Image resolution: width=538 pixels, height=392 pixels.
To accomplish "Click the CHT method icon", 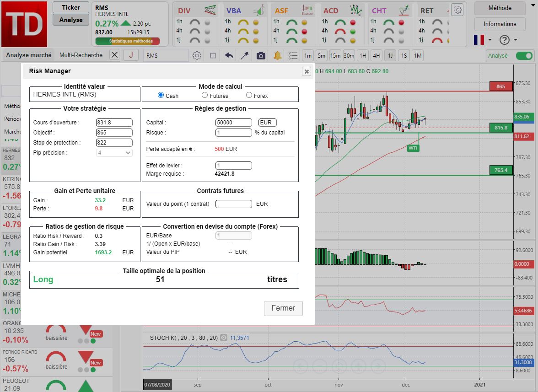I will (x=404, y=10).
